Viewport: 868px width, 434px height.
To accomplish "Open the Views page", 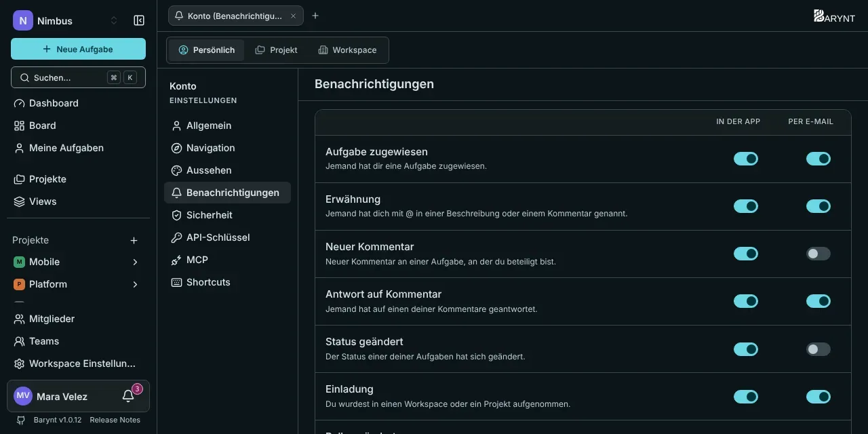I will point(78,201).
